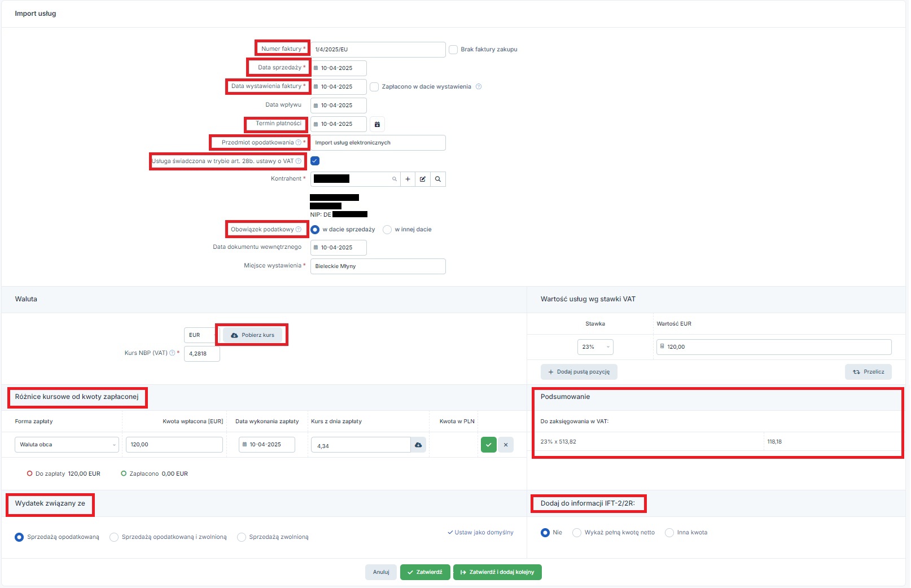This screenshot has height=588, width=911.
Task: Edit the selected contractor pencil icon
Action: point(423,179)
